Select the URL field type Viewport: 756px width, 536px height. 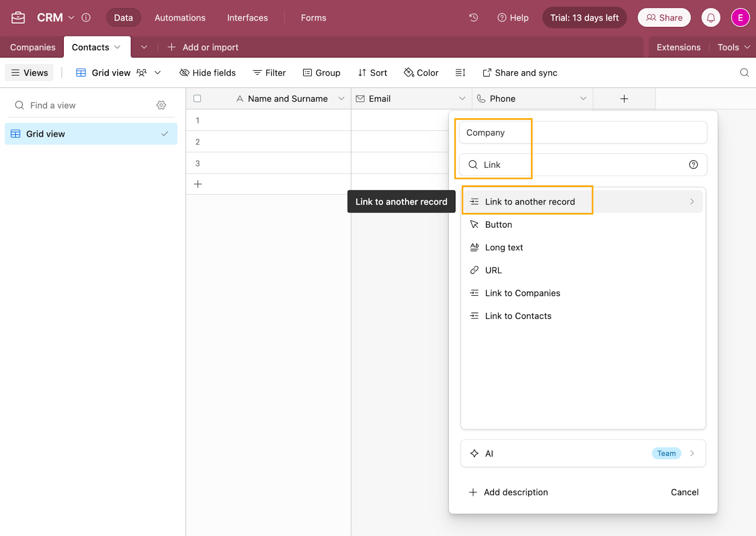point(583,270)
